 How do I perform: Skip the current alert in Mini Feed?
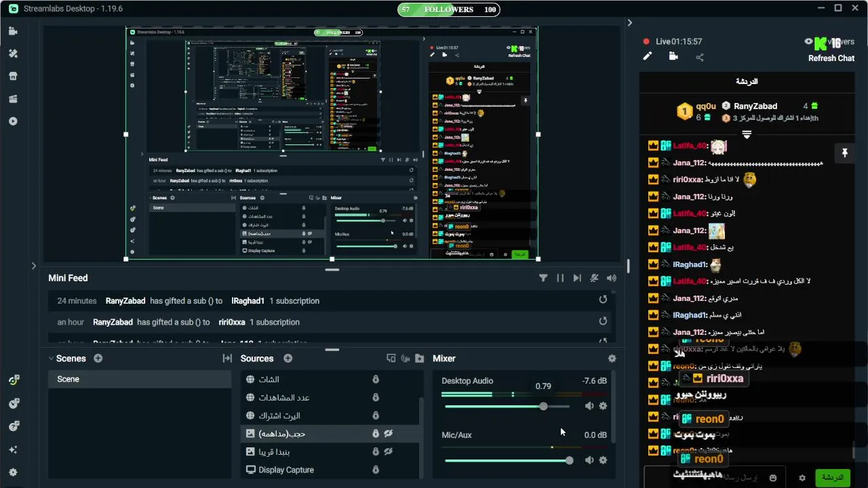tap(577, 278)
